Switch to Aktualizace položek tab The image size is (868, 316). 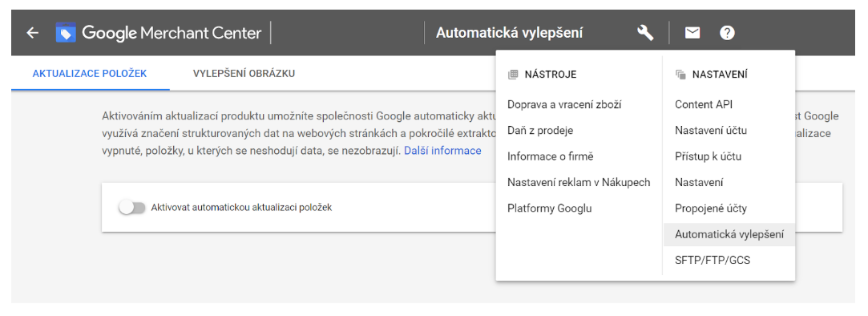(90, 73)
